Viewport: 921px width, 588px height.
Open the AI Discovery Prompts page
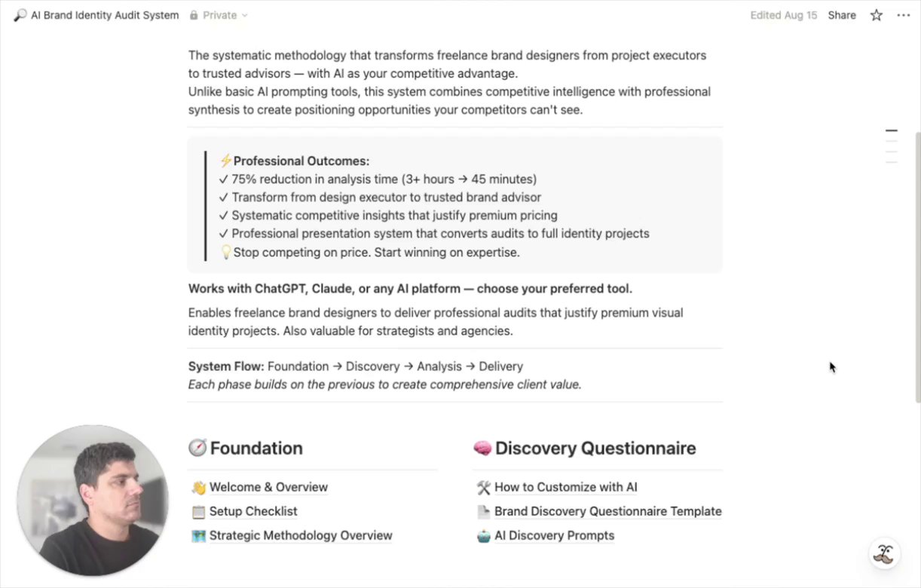[554, 535]
